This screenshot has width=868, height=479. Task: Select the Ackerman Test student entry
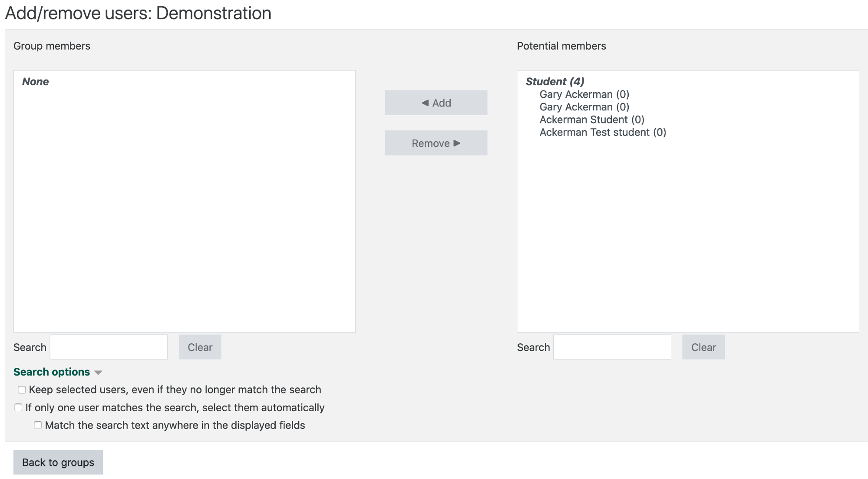pyautogui.click(x=602, y=132)
